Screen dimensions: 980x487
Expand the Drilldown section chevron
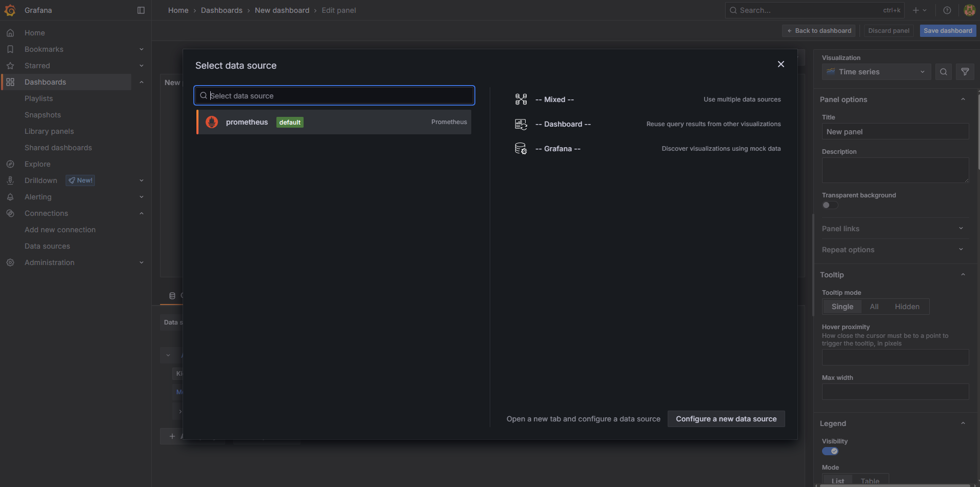142,180
